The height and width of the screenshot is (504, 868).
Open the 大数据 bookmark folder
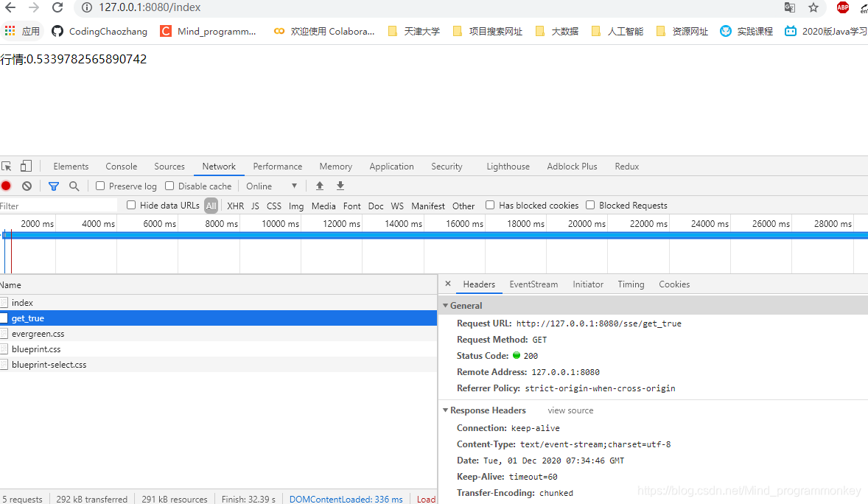(x=557, y=31)
